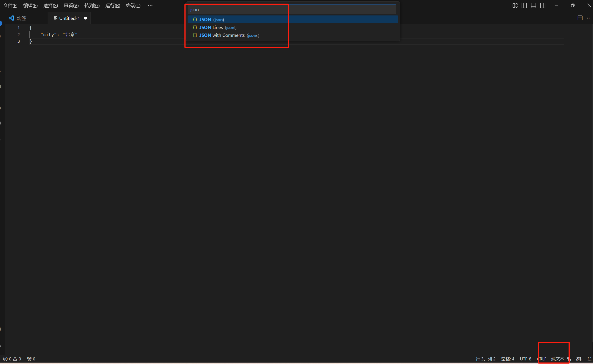Click the notifications bell icon
Image resolution: width=593 pixels, height=364 pixels.
(x=589, y=359)
